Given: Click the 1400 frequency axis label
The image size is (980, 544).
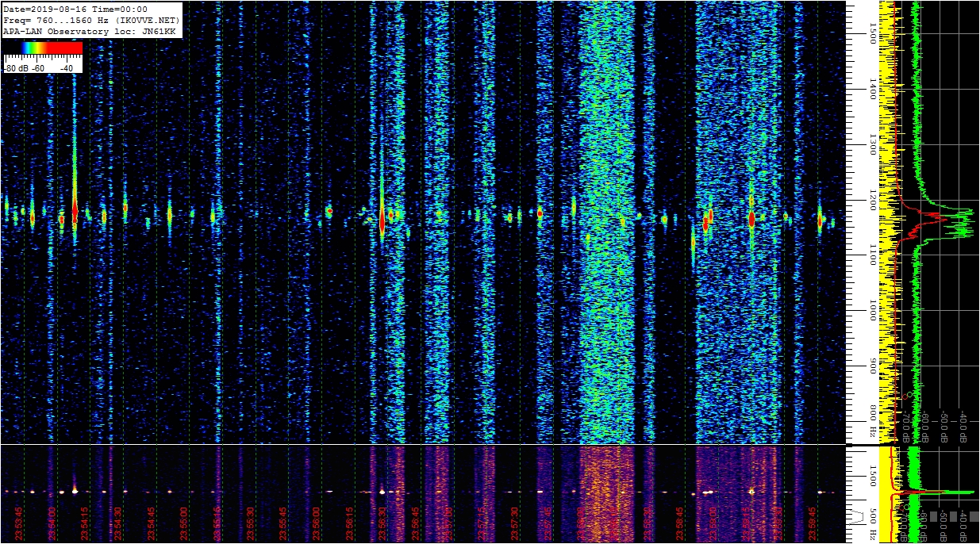Looking at the screenshot, I should coord(872,89).
